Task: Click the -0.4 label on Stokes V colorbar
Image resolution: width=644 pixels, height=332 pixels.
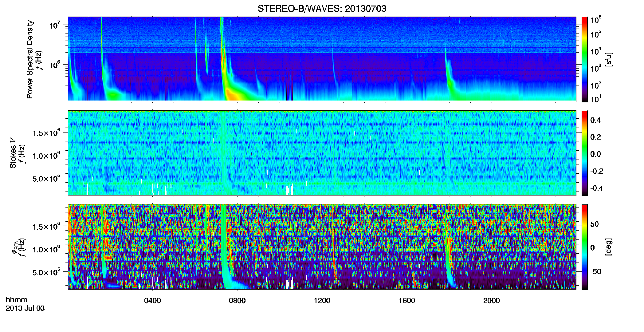Action: (x=597, y=188)
